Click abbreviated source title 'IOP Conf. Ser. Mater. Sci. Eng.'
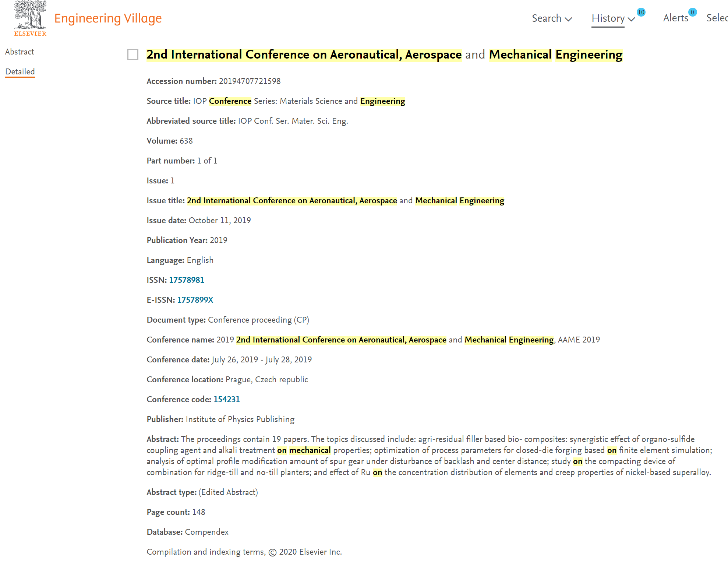This screenshot has height=576, width=728. [293, 121]
